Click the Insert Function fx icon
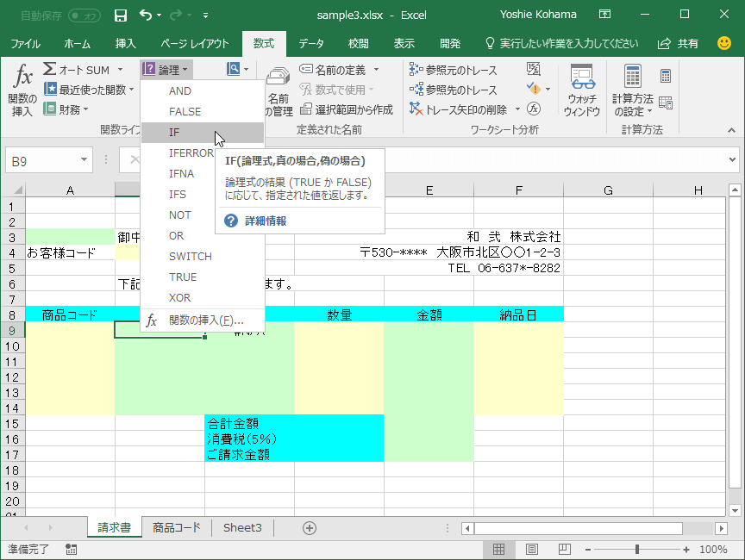The height and width of the screenshot is (560, 745). pos(22,76)
